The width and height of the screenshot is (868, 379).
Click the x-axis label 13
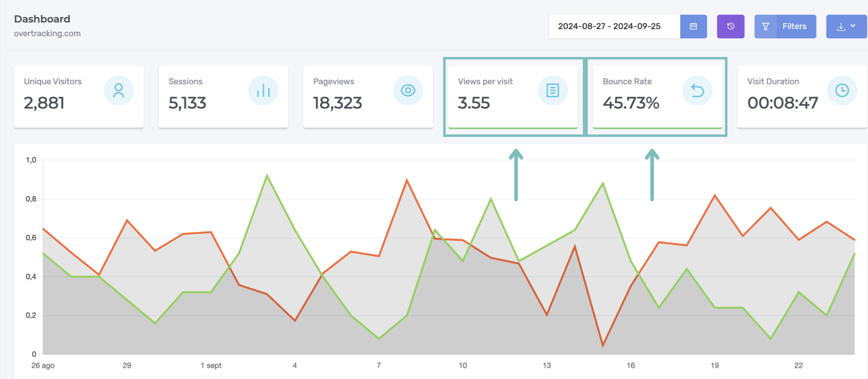point(547,366)
